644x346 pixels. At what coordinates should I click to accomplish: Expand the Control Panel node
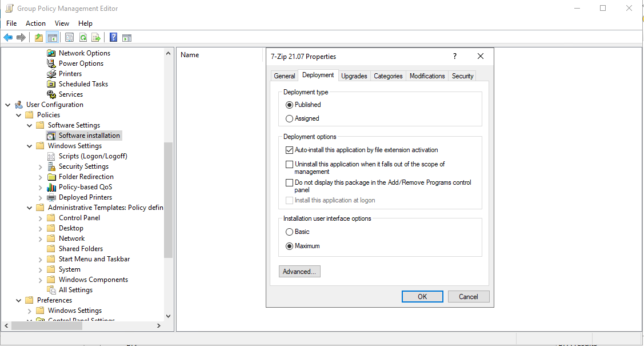click(40, 218)
